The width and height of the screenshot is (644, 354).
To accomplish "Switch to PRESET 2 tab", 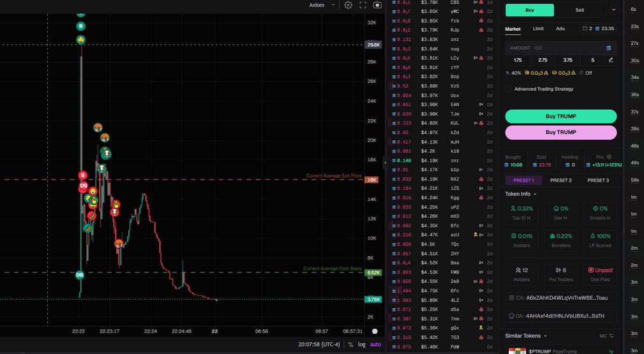I will tap(561, 180).
